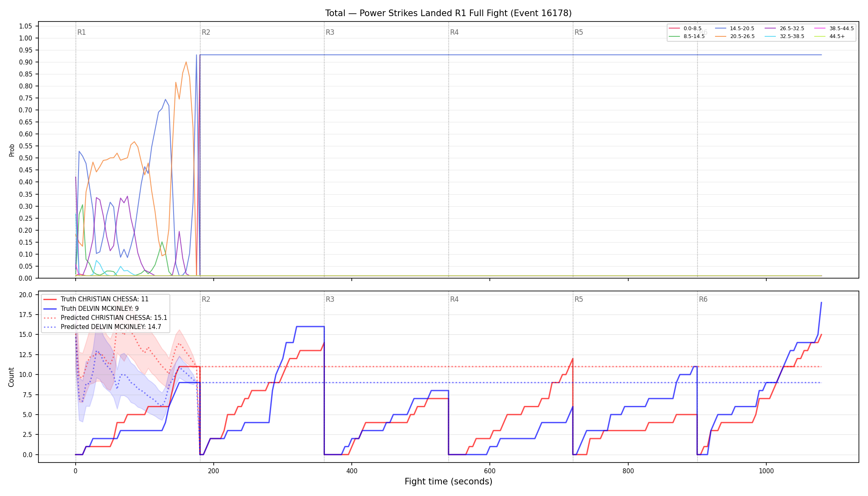Click the 2.5 tick on the Count axis
Viewport: 868px width, 496px height.
(27, 434)
